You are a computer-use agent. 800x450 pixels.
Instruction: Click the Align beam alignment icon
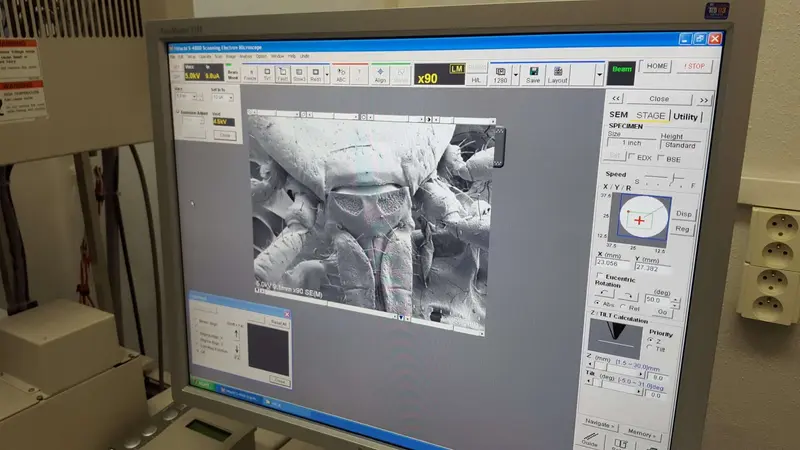(380, 75)
